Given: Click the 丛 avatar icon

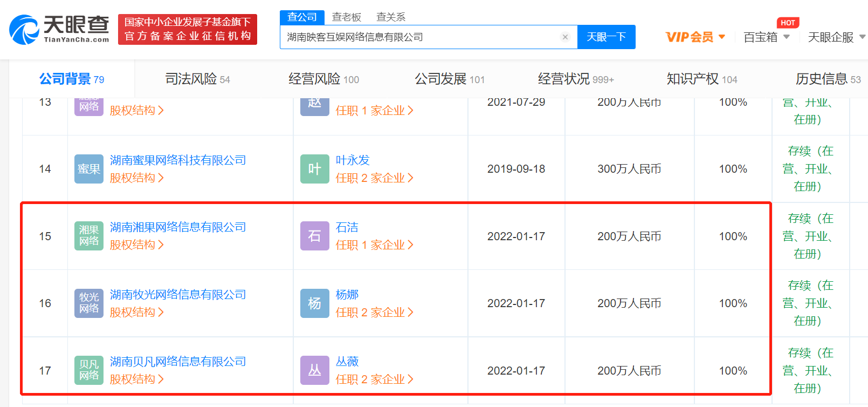Looking at the screenshot, I should coord(315,370).
